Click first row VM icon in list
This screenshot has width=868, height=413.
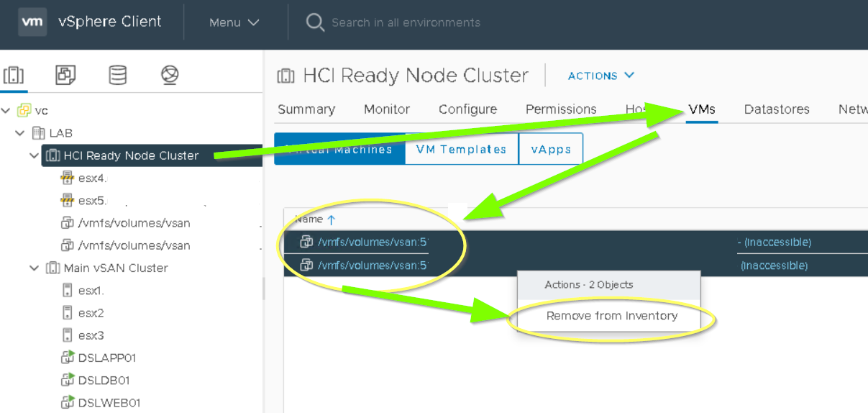coord(306,242)
